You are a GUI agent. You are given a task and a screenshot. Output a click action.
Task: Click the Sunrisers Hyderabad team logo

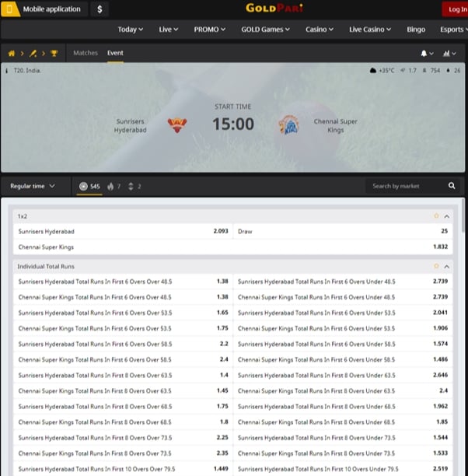click(x=177, y=125)
